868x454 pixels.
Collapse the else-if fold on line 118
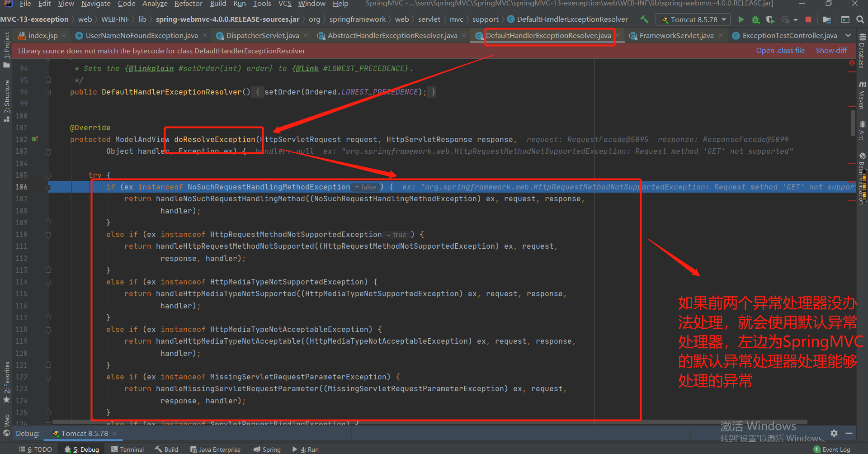(x=48, y=329)
